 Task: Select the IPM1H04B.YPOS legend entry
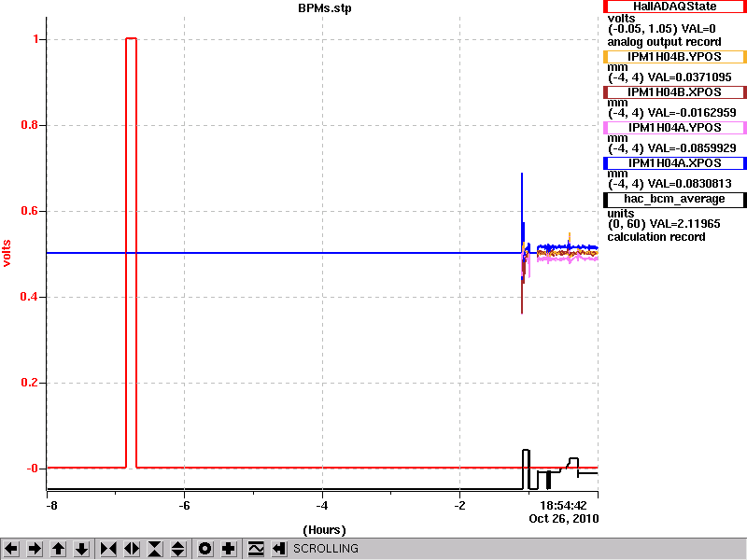[674, 57]
